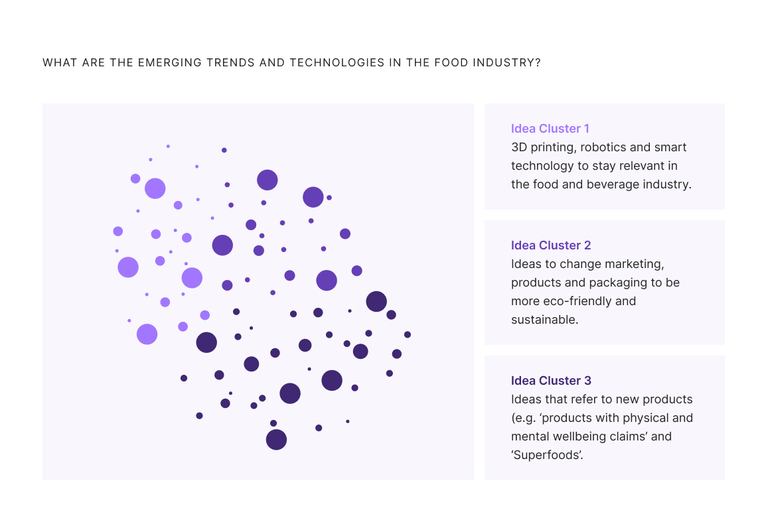Click the bottommost large dark-purple bubble
This screenshot has width=766, height=532.
pos(276,440)
